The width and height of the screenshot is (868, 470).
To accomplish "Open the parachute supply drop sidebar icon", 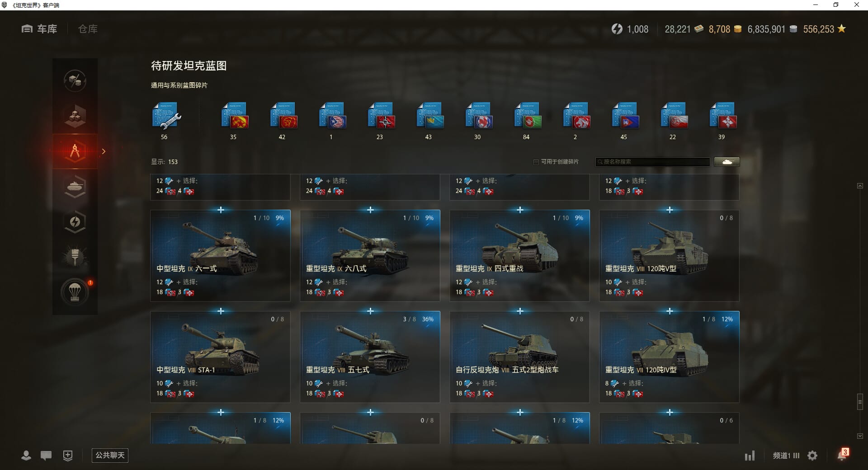I will tap(75, 292).
